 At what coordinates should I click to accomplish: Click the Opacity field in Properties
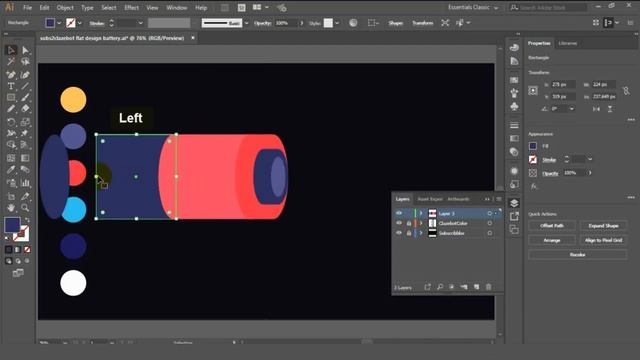574,173
